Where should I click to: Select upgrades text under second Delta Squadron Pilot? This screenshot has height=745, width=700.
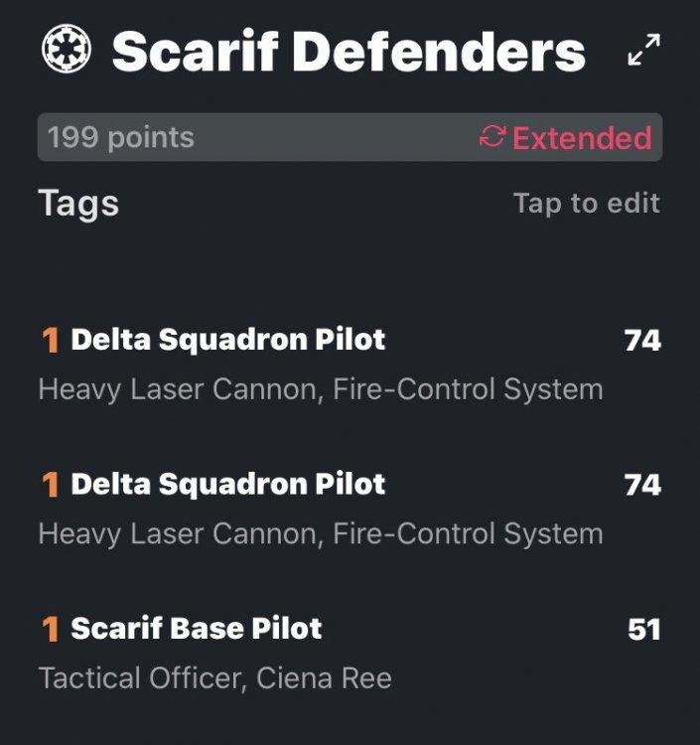coord(320,533)
